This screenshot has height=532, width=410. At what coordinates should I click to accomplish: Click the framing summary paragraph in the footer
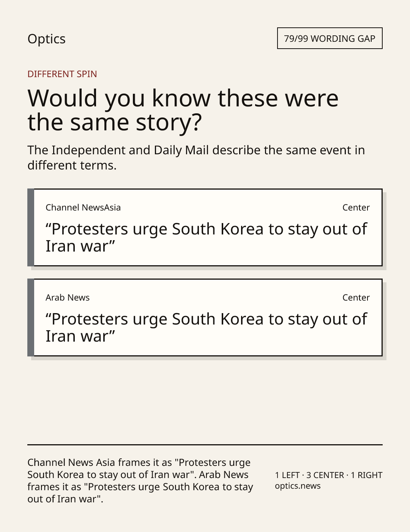(x=140, y=481)
